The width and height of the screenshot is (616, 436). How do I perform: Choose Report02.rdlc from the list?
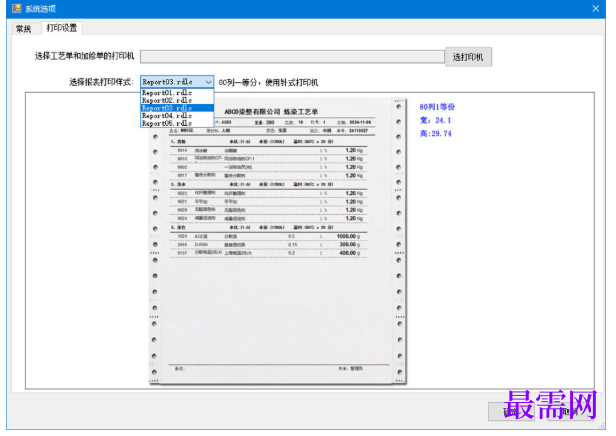(177, 101)
